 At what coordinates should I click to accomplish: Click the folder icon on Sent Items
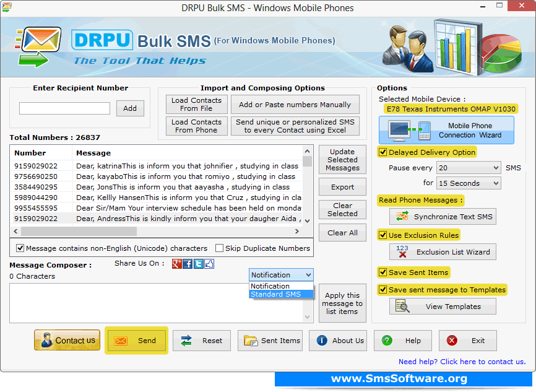(251, 341)
